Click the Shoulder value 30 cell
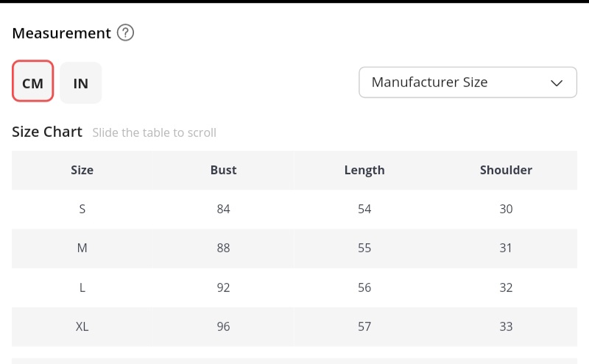This screenshot has height=364, width=589. (x=506, y=209)
